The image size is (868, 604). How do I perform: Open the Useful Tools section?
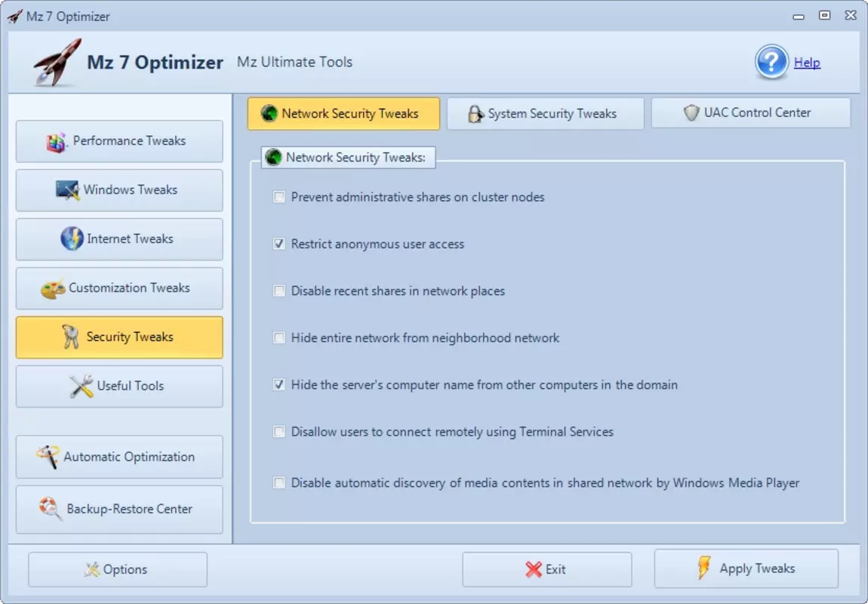[119, 387]
